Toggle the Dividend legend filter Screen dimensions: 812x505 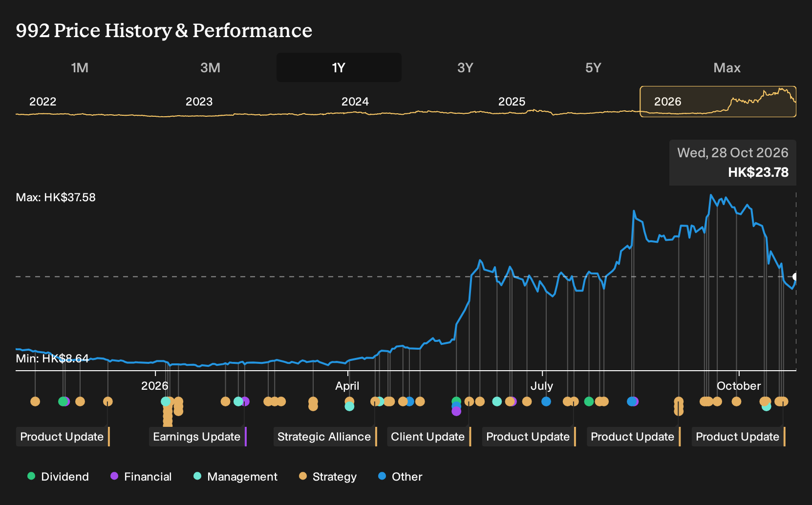pyautogui.click(x=58, y=476)
